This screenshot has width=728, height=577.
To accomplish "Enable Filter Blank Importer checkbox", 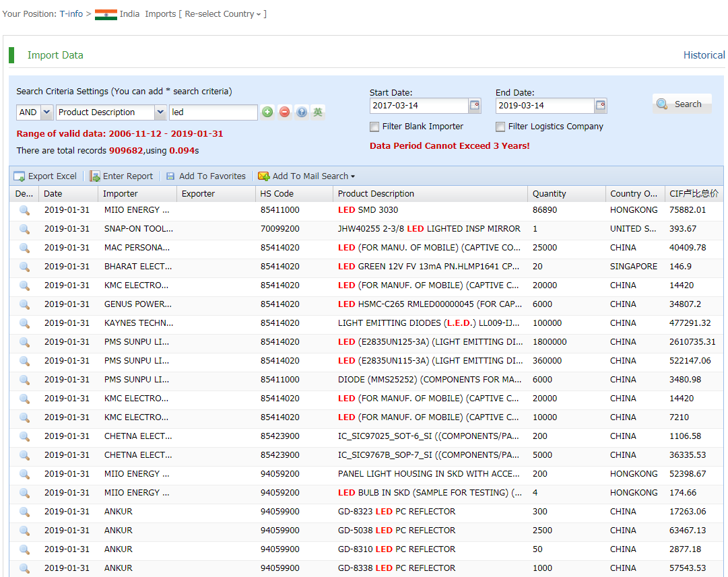I will point(374,127).
